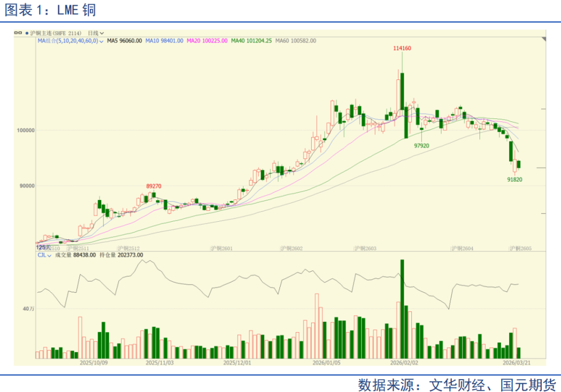Click the 125天 range label
This screenshot has width=561, height=392.
(x=43, y=248)
